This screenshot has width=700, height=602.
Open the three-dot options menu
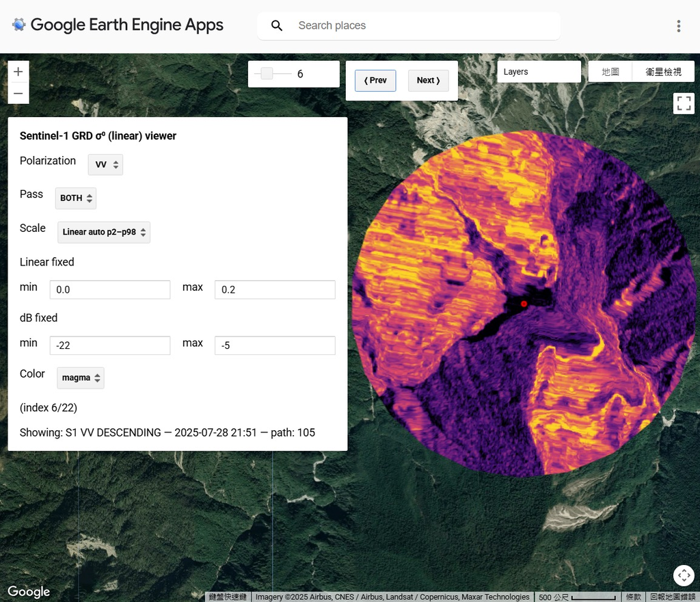[x=678, y=26]
